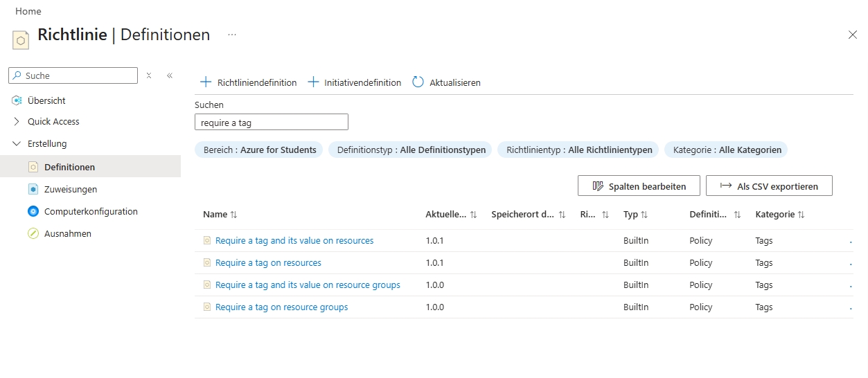Collapse the sidebar with double-chevron icon
Viewport: 868px width, 378px height.
click(170, 75)
